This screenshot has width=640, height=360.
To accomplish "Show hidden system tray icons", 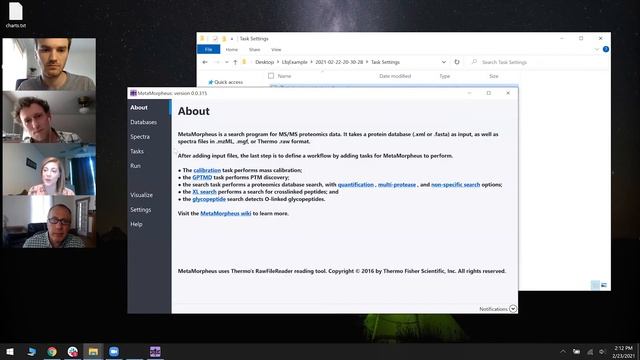I will click(563, 351).
